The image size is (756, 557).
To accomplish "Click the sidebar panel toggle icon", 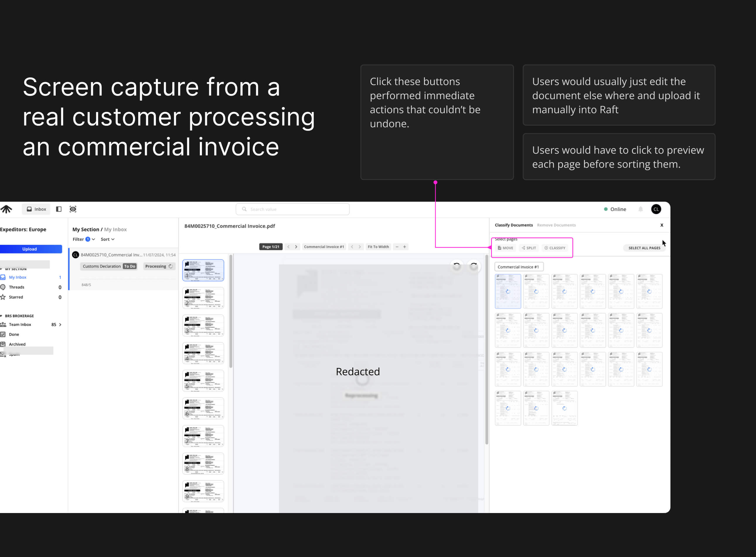I will point(59,209).
